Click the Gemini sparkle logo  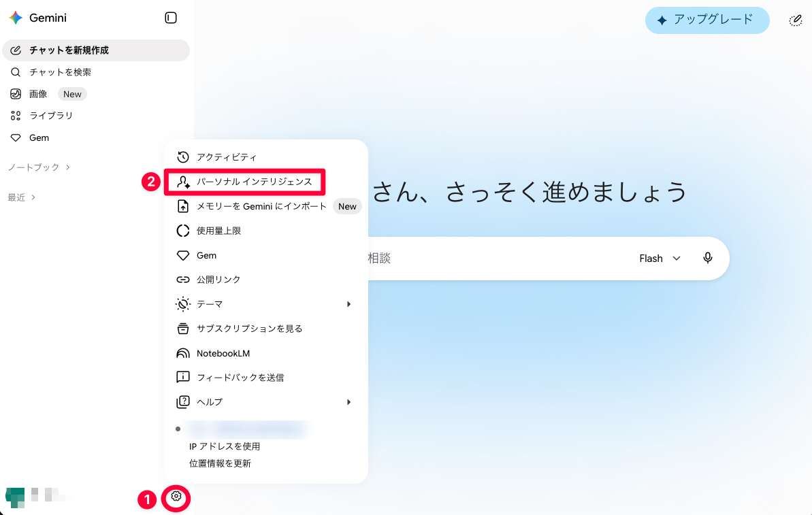16,18
